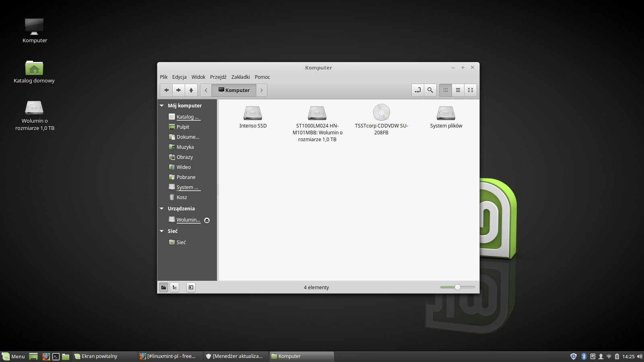Open the removable drives tray icon
Screen dimensions: 644x362
(593, 356)
